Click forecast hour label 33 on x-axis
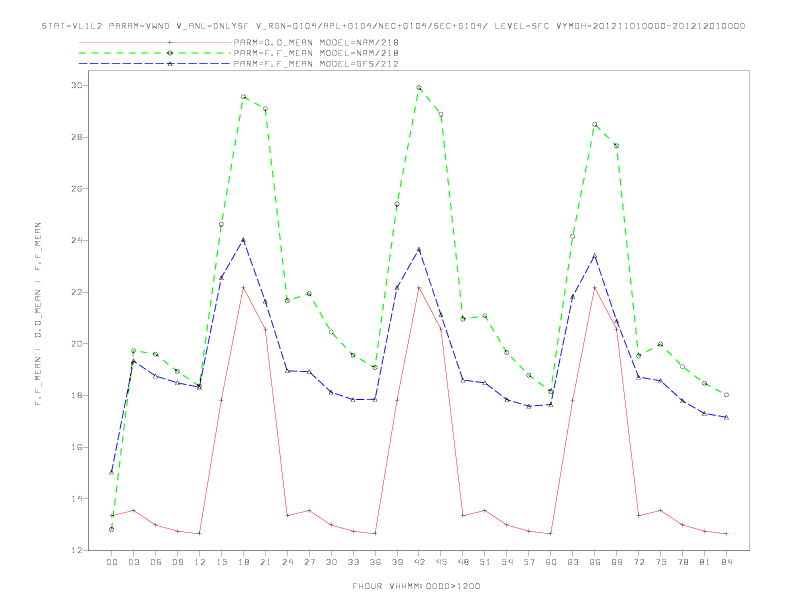The height and width of the screenshot is (612, 792). click(353, 562)
